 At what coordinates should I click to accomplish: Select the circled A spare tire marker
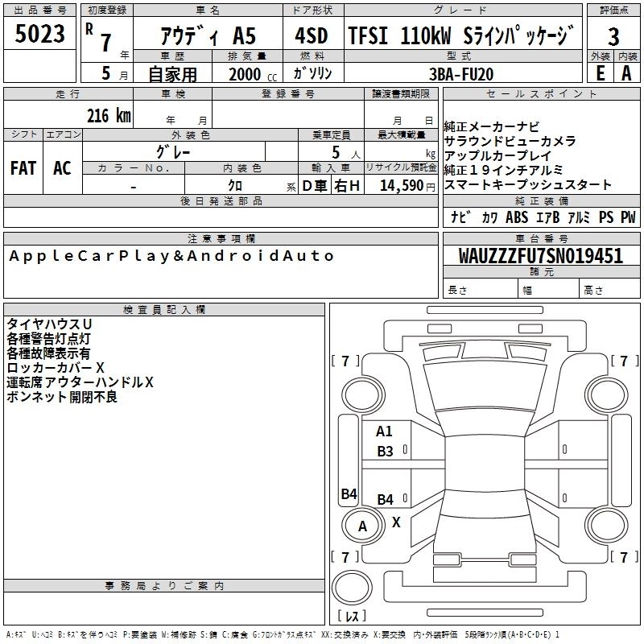pos(362,526)
